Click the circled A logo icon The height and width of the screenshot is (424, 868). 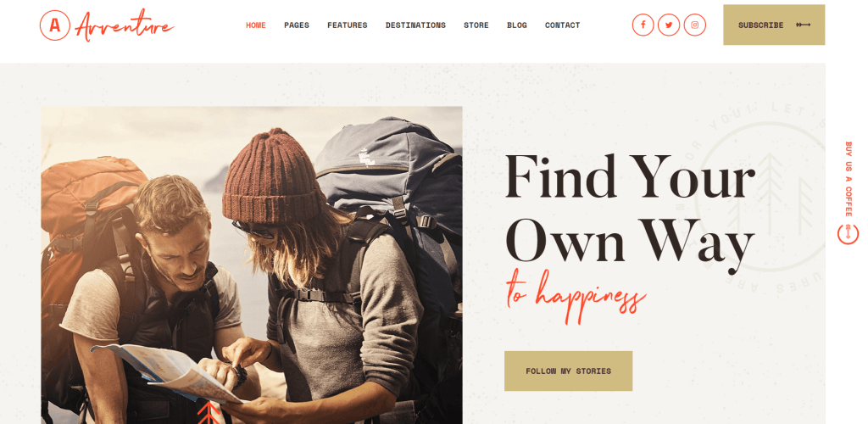55,25
